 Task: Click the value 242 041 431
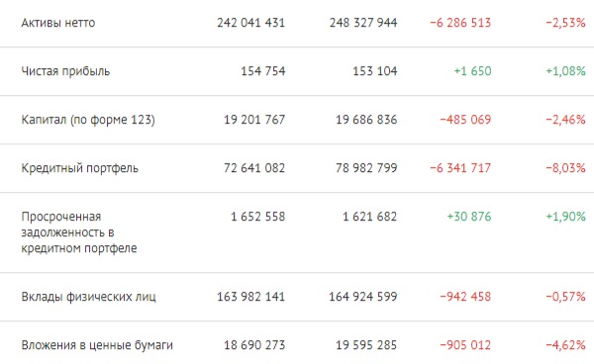coord(250,23)
